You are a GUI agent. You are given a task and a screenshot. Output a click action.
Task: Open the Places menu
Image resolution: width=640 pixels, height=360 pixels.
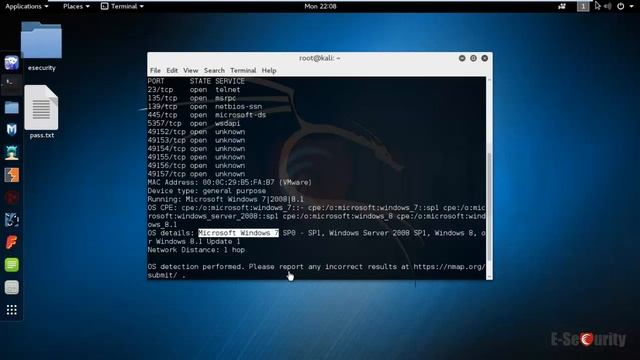pos(76,6)
